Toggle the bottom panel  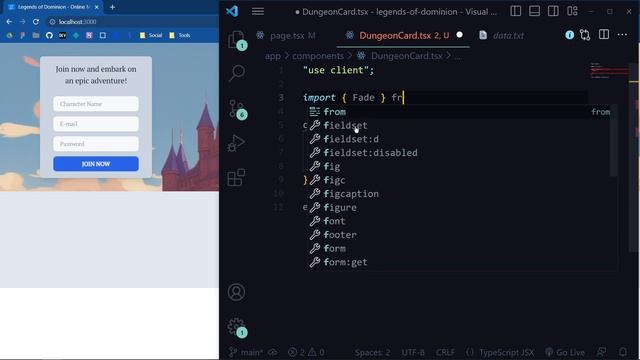[534, 11]
